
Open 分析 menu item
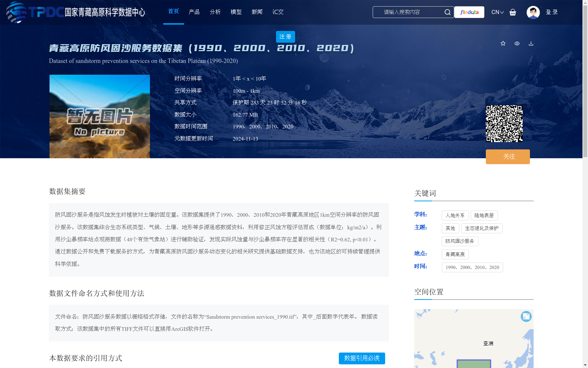point(215,12)
